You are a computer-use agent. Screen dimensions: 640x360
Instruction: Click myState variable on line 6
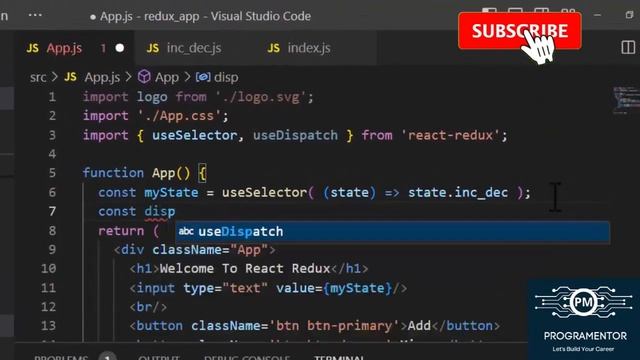tap(171, 192)
